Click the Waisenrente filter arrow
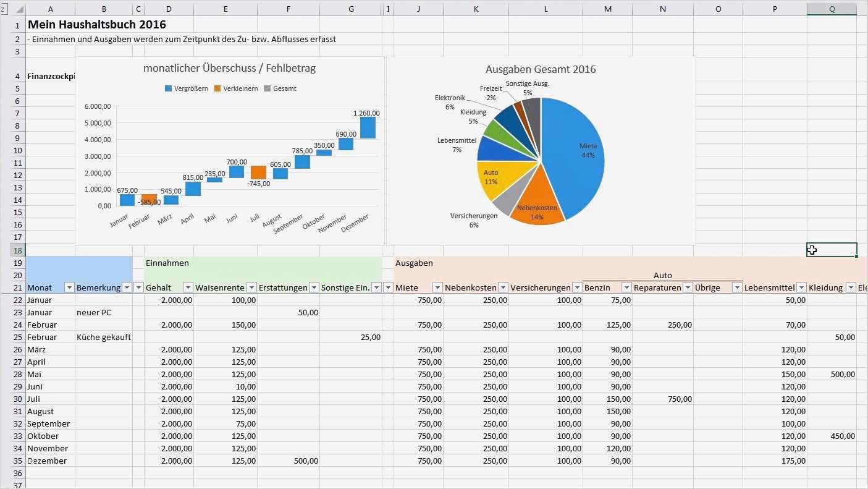 251,287
